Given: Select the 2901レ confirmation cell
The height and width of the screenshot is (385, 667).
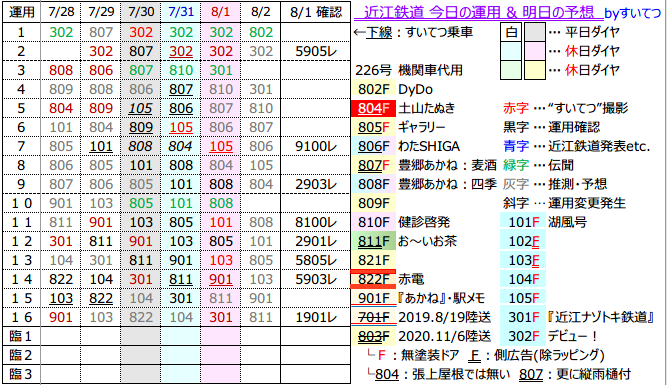Looking at the screenshot, I should pyautogui.click(x=316, y=241).
